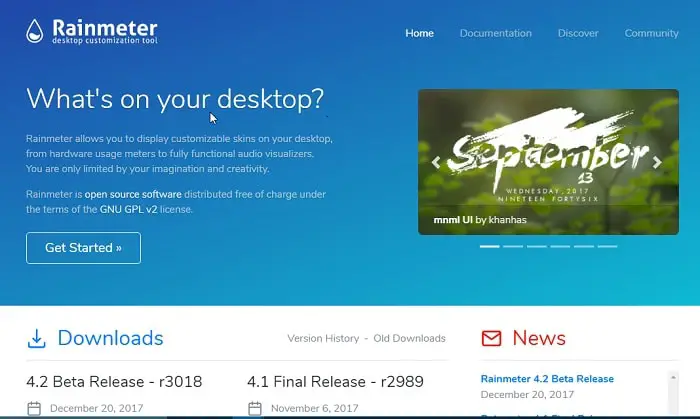
Task: Follow the GNU GPL v2 link
Action: coord(129,209)
